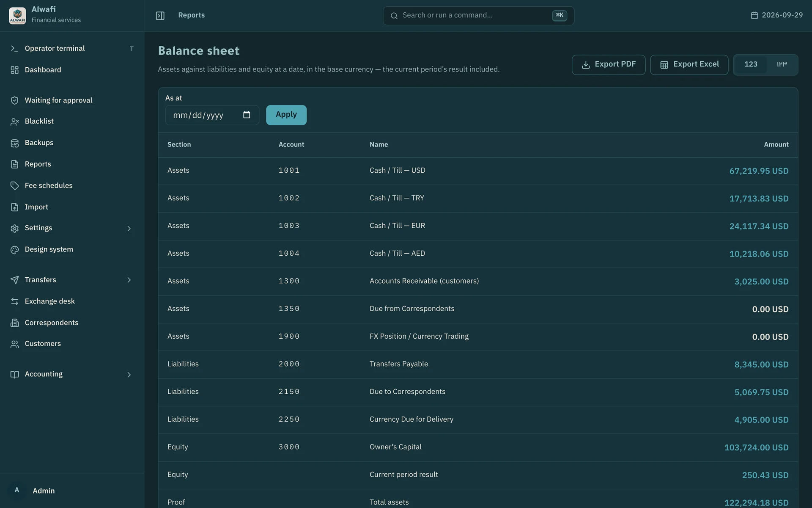This screenshot has height=508, width=812.
Task: Click the Design system palette icon
Action: pos(14,250)
